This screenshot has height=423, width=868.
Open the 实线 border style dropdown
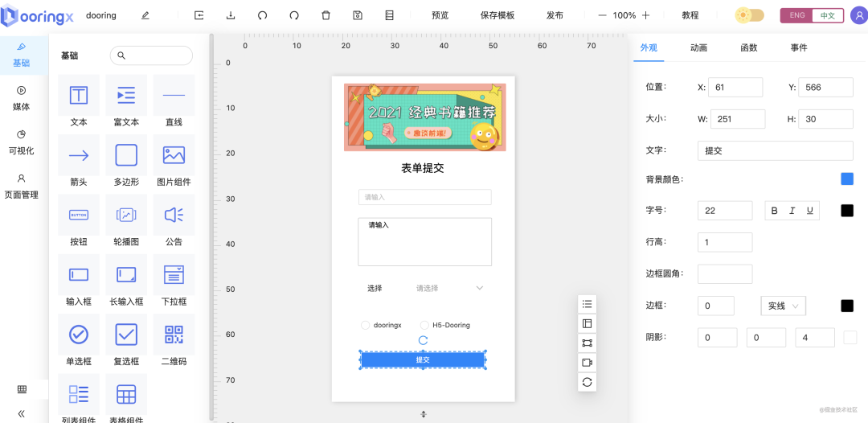pyautogui.click(x=784, y=306)
